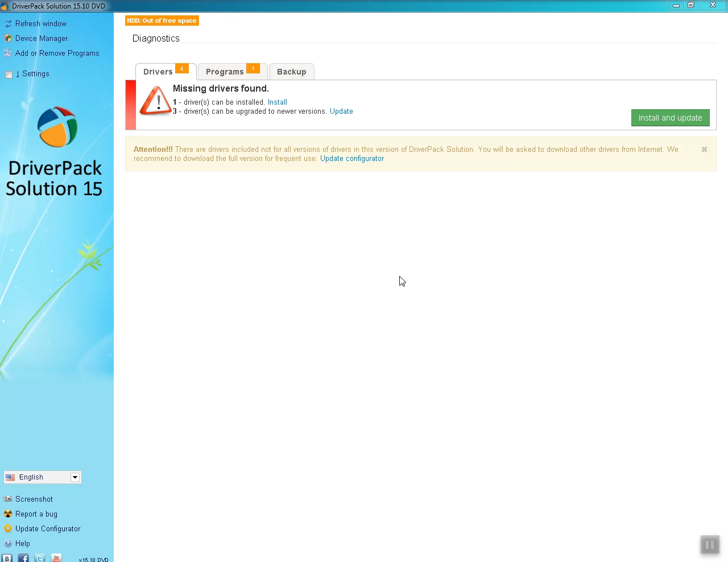Image resolution: width=728 pixels, height=562 pixels.
Task: Open the VK social icon
Action: [7, 558]
